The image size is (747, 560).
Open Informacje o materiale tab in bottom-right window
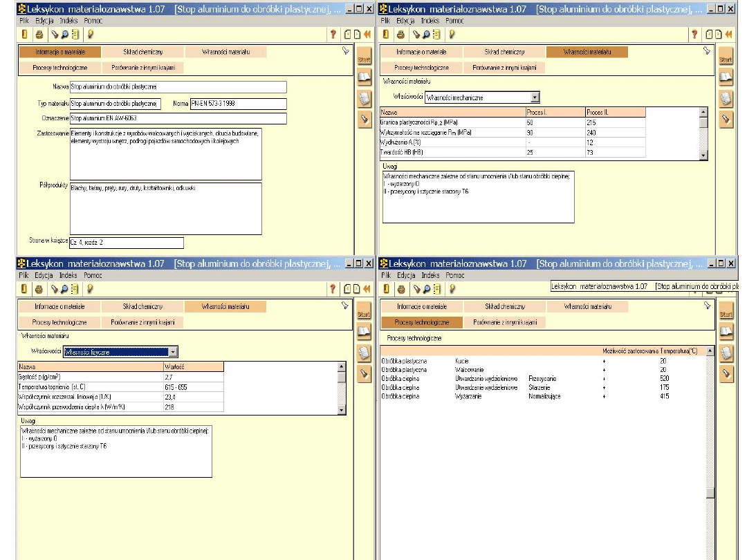tap(421, 306)
